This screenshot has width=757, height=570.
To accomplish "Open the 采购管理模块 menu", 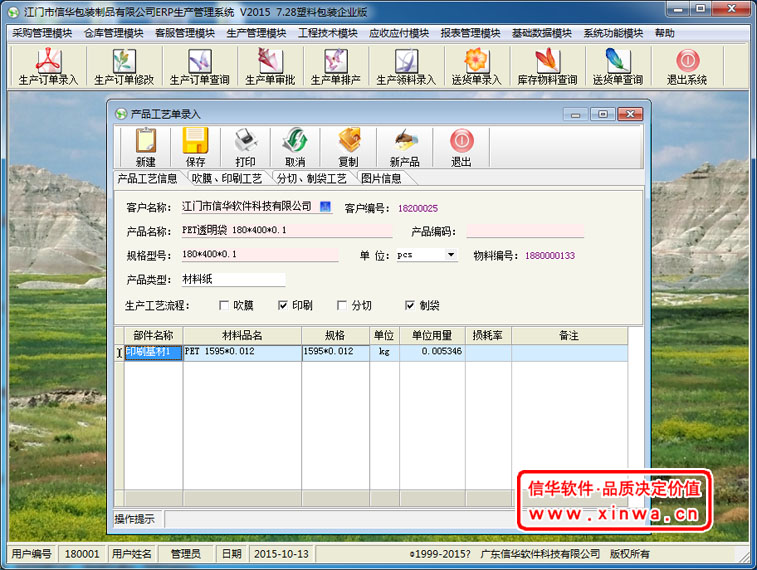I will 42,33.
